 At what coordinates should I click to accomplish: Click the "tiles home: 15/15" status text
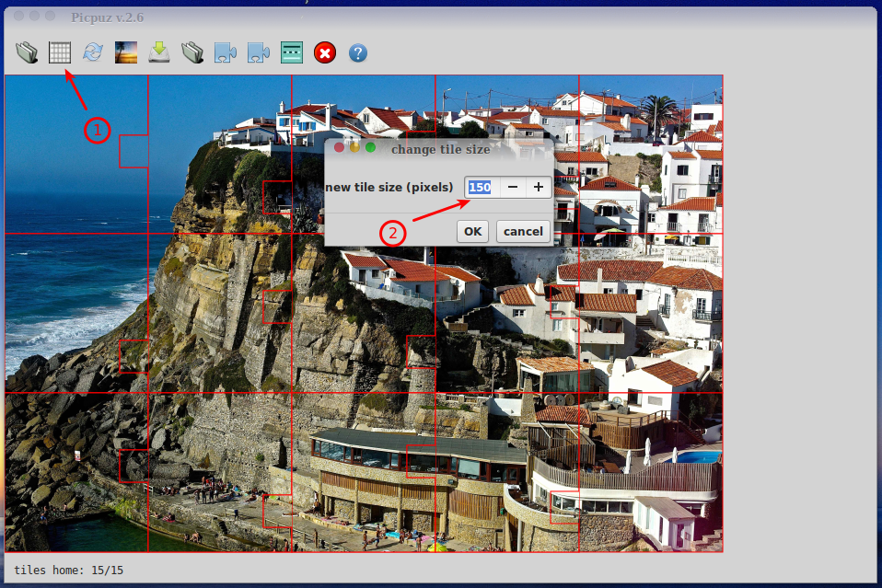click(69, 570)
